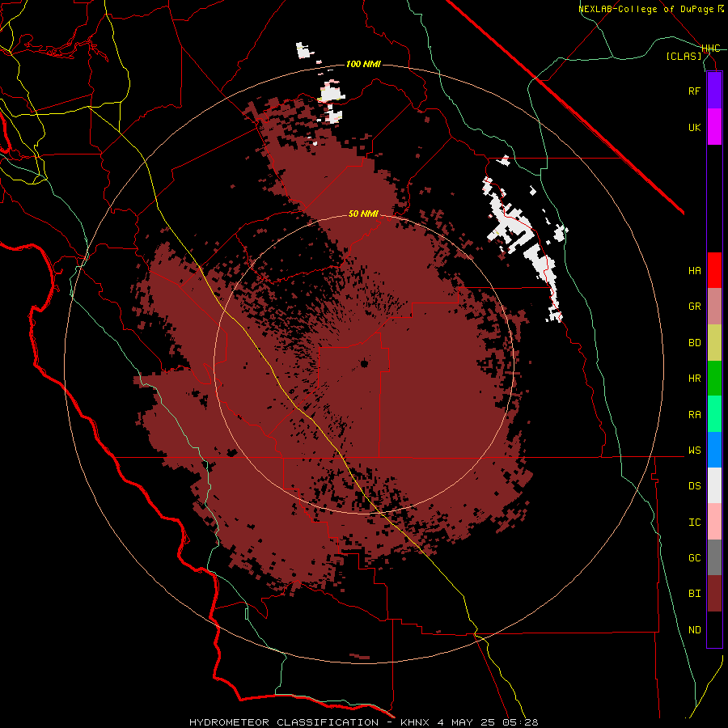Screen dimensions: 728x728
Task: Click the ND legend label
Action: 695,630
